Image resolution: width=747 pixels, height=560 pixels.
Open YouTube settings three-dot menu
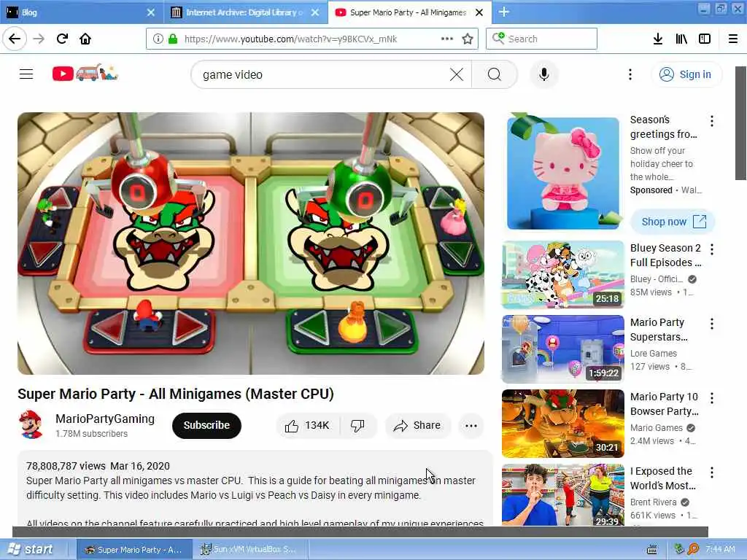pyautogui.click(x=630, y=74)
